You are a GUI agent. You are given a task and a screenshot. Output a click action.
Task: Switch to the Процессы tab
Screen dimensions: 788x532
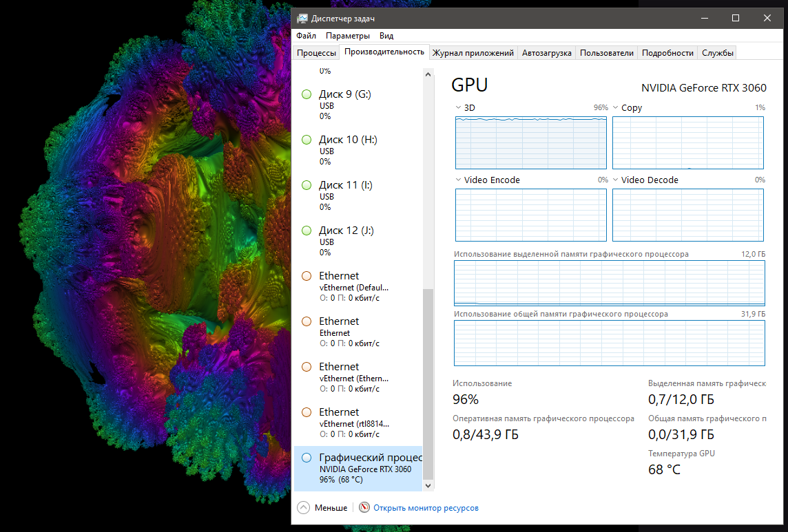point(317,53)
